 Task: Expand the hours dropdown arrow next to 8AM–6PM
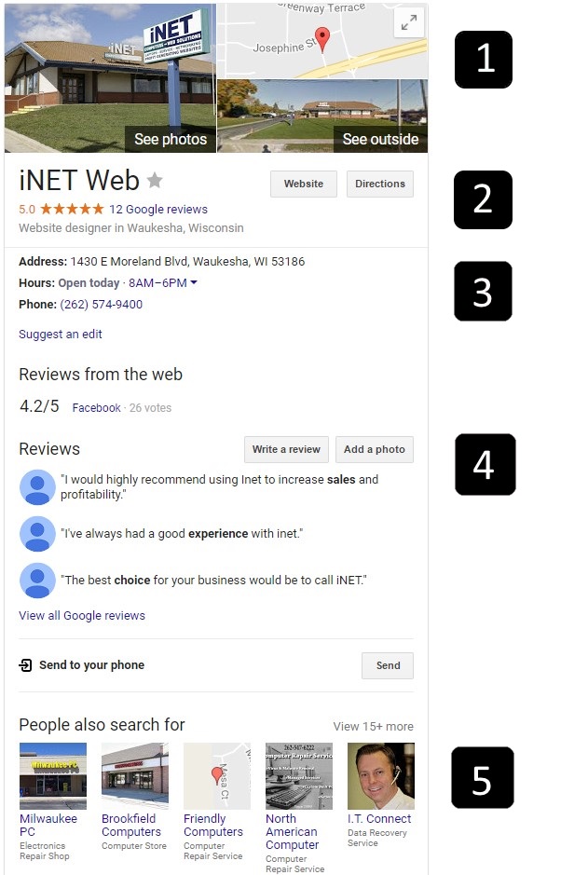pos(194,283)
